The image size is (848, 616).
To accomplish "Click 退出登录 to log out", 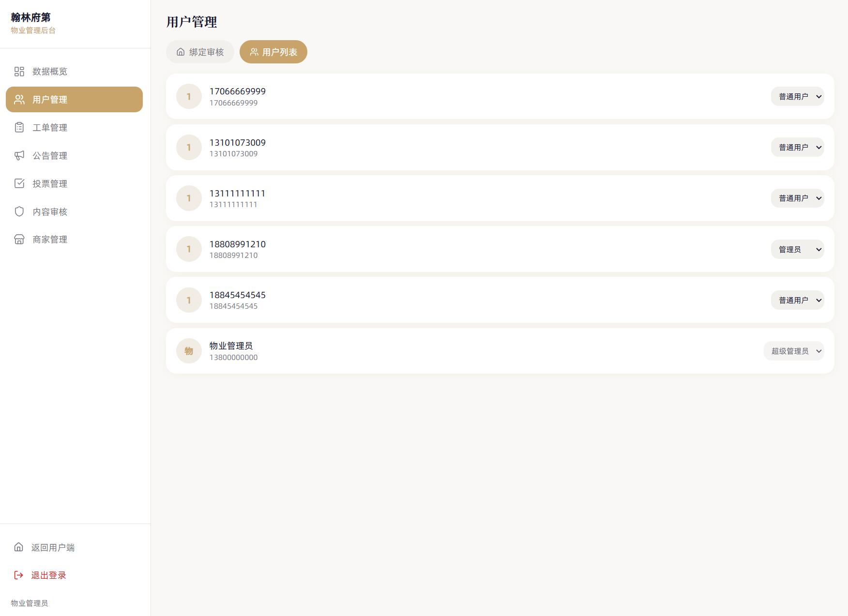I will pyautogui.click(x=74, y=575).
